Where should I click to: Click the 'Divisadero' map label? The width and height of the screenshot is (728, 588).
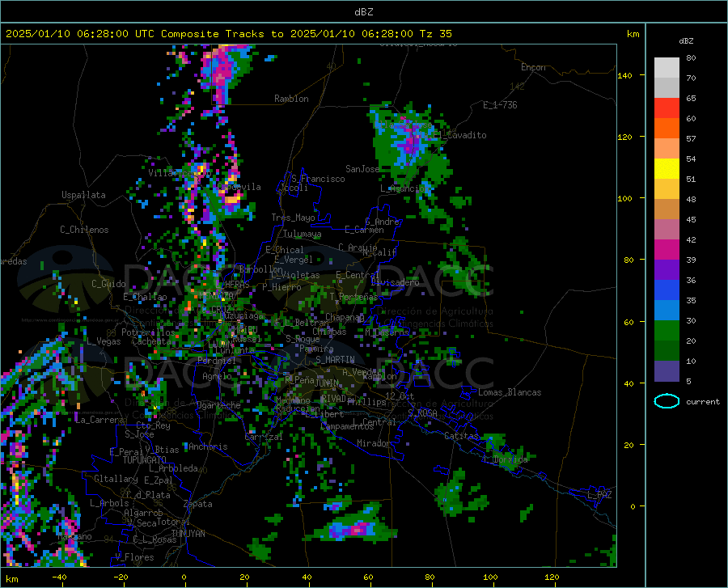click(395, 282)
